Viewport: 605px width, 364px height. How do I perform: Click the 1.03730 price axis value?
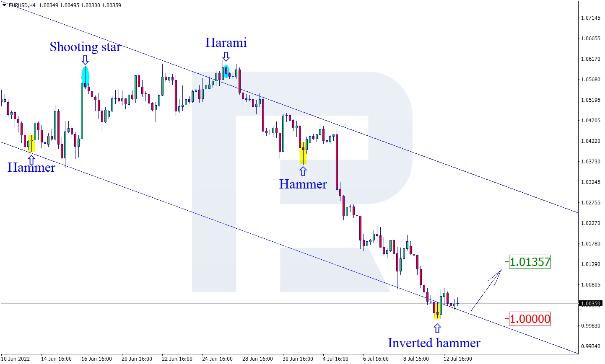(590, 162)
